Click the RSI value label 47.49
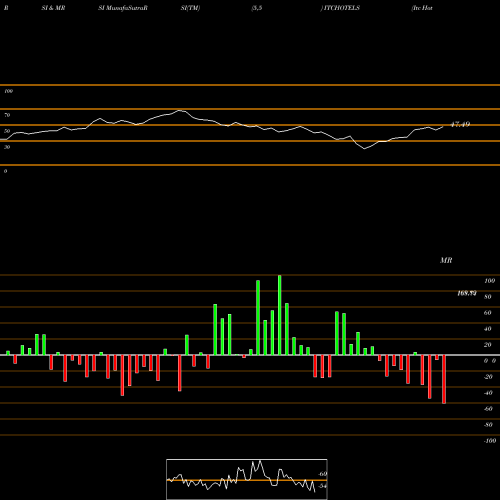Image resolution: width=500 pixels, height=500 pixels. (x=460, y=124)
